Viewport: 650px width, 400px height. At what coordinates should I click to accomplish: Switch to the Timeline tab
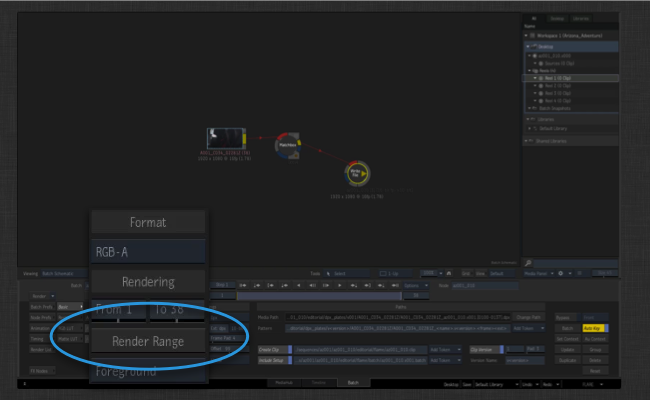coord(318,383)
